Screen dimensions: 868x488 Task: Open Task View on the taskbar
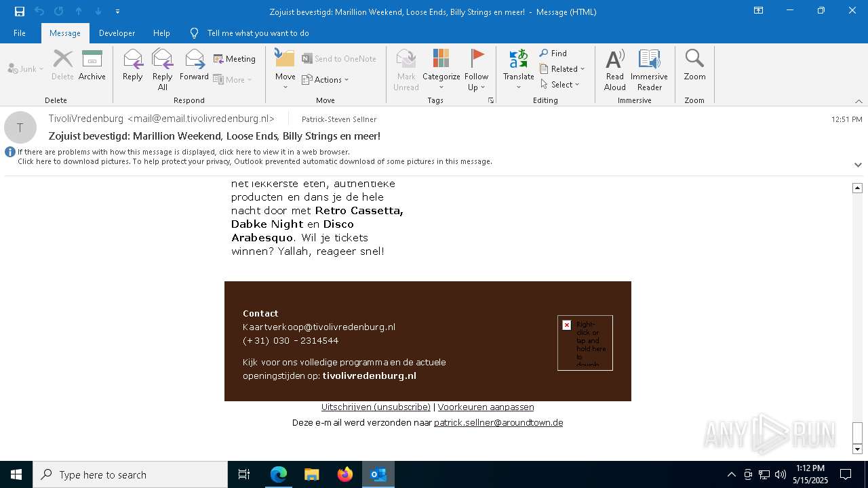click(244, 474)
